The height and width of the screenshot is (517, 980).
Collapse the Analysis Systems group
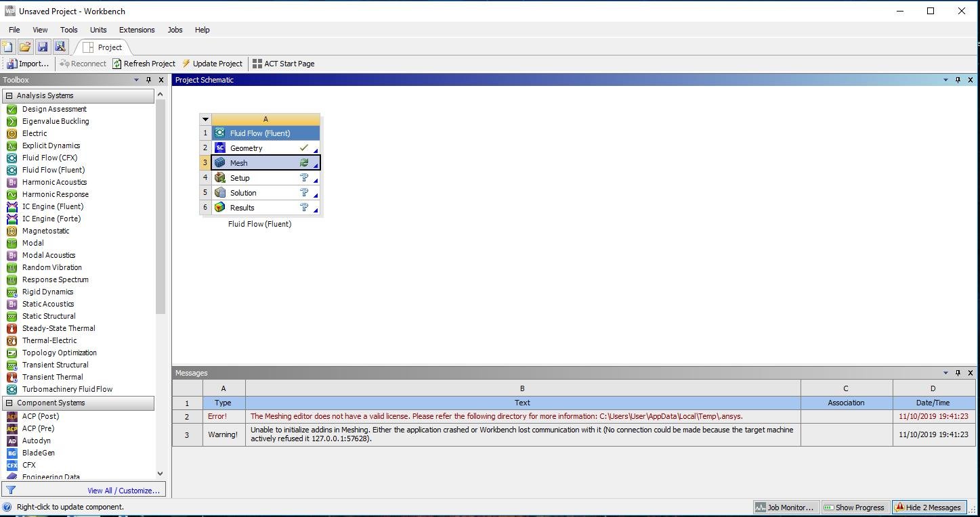pos(9,95)
